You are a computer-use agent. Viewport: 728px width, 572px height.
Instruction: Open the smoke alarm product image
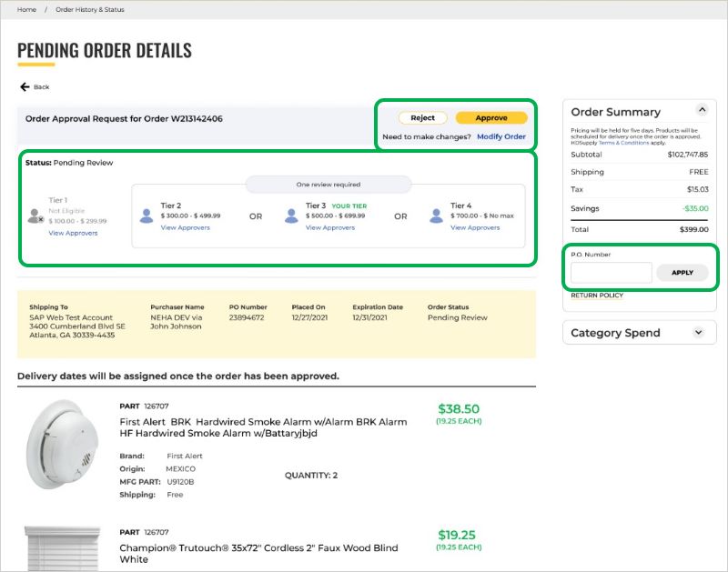coord(62,444)
